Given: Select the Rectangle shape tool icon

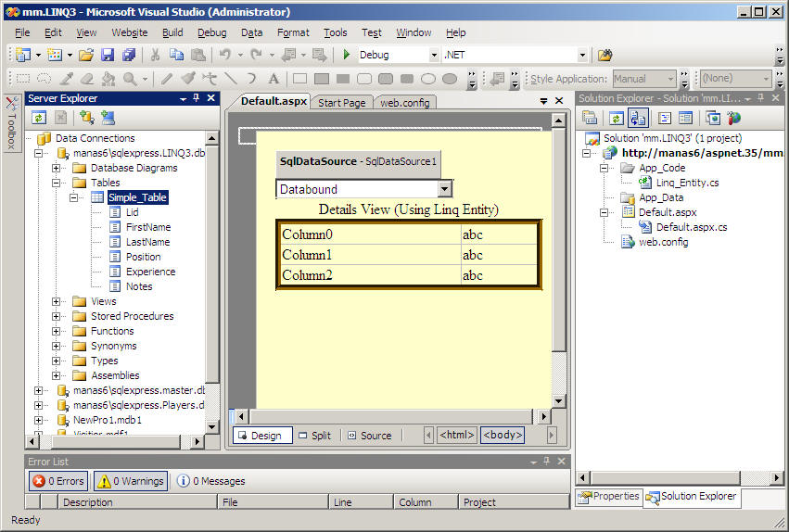Looking at the screenshot, I should point(299,79).
